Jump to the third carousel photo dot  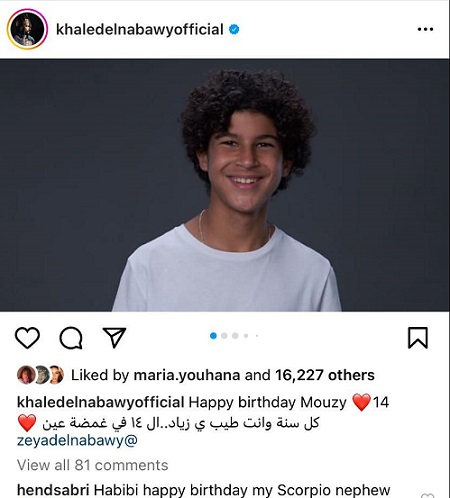(235, 336)
